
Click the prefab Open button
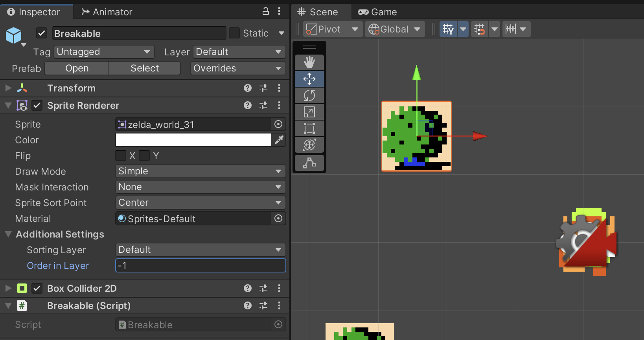(77, 68)
